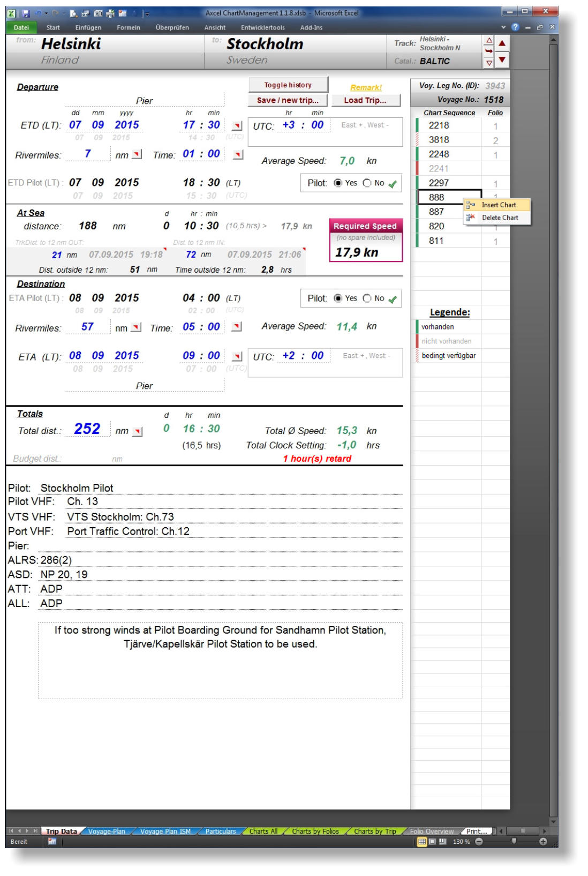Open dropdown next to Total dist. nm
This screenshot has width=588, height=876.
(x=138, y=432)
